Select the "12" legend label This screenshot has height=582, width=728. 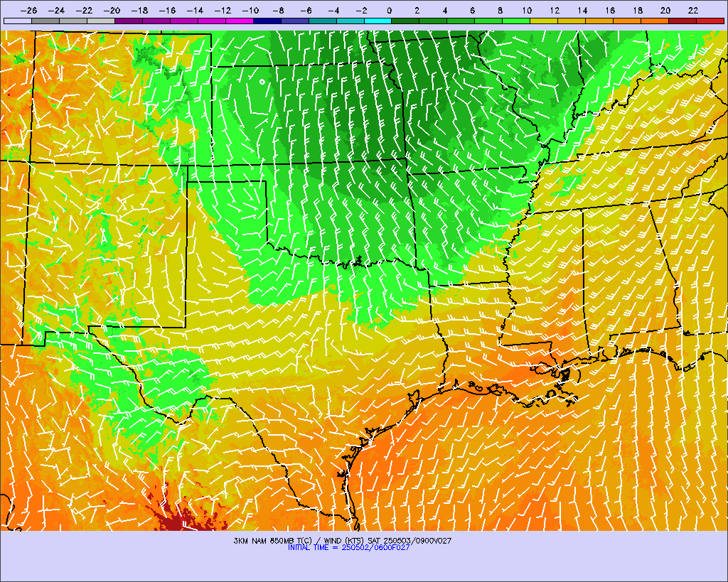tap(555, 10)
